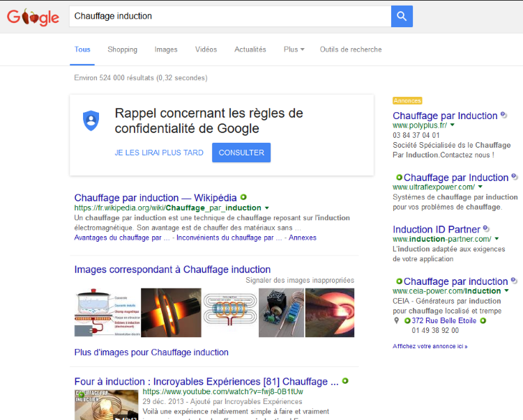Click green circle icon next to Wikipédia title

pyautogui.click(x=243, y=197)
